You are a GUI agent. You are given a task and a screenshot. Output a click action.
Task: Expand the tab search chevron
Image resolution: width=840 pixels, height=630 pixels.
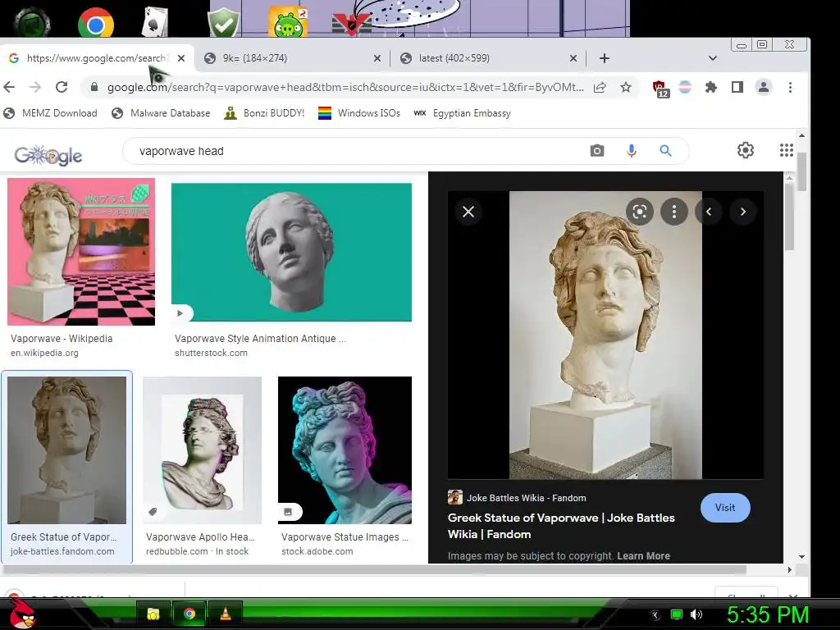[x=713, y=58]
